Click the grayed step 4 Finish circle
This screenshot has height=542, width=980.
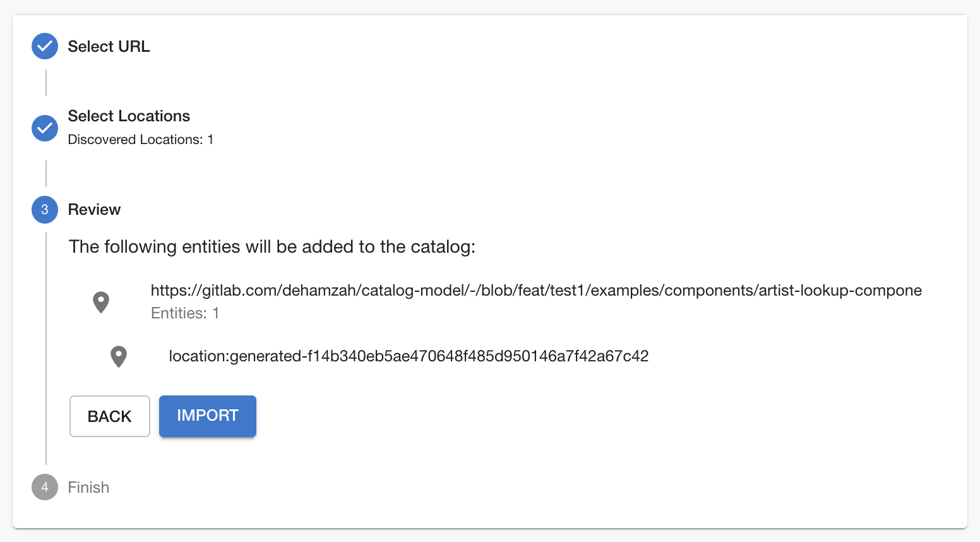tap(44, 487)
